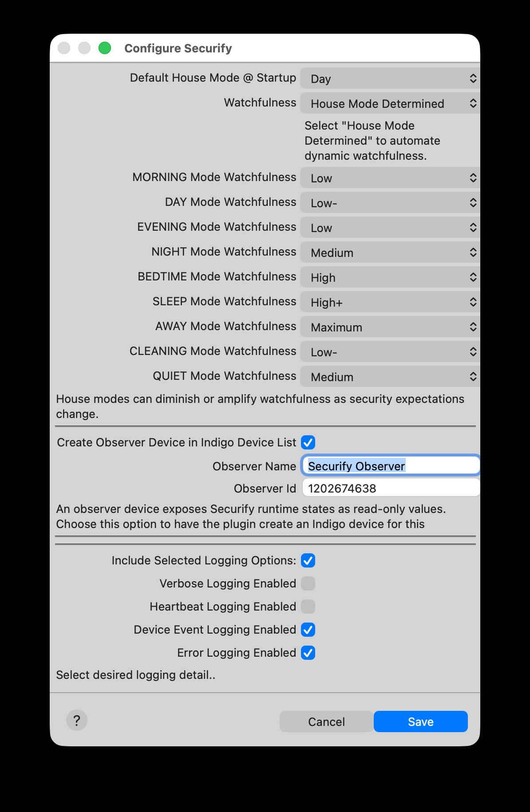Screen dimensions: 530x812
Task: Enable Heartbeat Logging checkbox
Action: click(x=308, y=607)
